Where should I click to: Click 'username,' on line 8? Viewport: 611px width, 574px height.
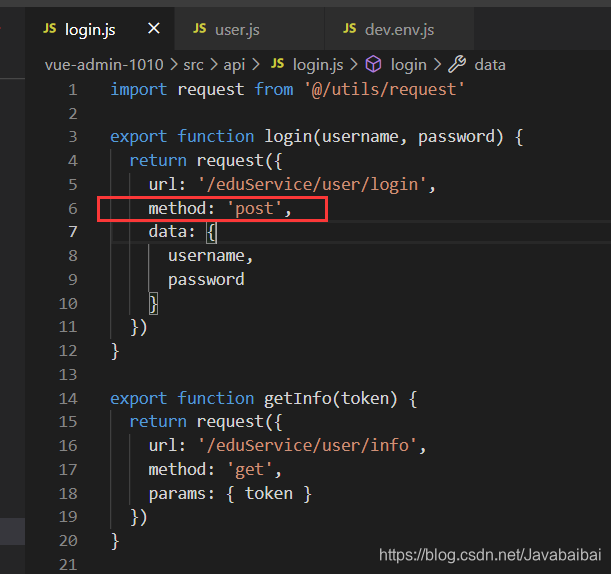pyautogui.click(x=211, y=256)
